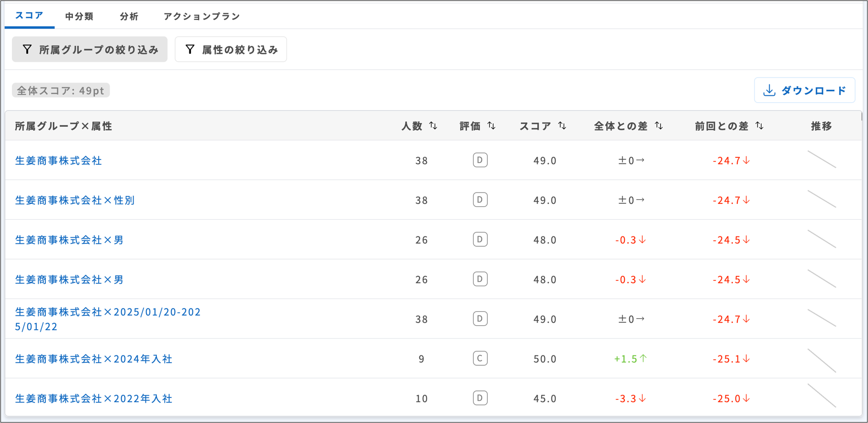Select the スコア tab
The width and height of the screenshot is (868, 423).
(29, 15)
